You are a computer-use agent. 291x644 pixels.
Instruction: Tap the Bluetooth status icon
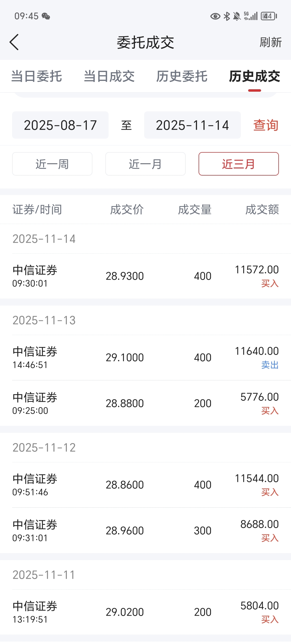tap(227, 16)
